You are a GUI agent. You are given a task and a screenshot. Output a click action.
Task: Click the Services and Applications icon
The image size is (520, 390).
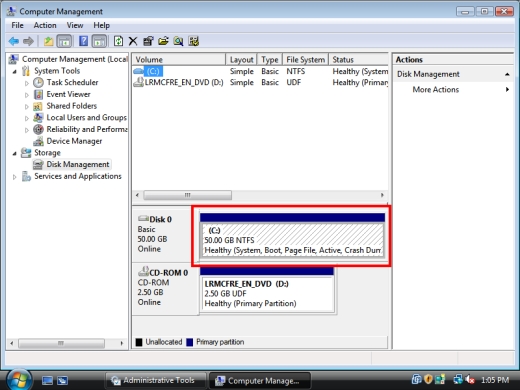point(26,176)
